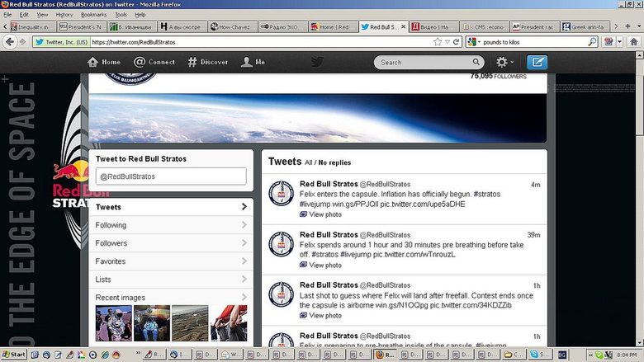
Task: Show All tweets filter
Action: pyautogui.click(x=309, y=162)
